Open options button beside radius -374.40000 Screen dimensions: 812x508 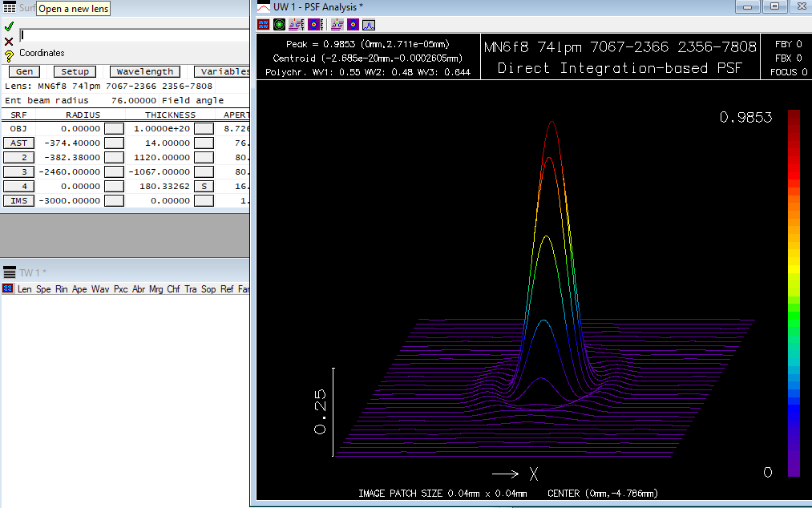[115, 143]
